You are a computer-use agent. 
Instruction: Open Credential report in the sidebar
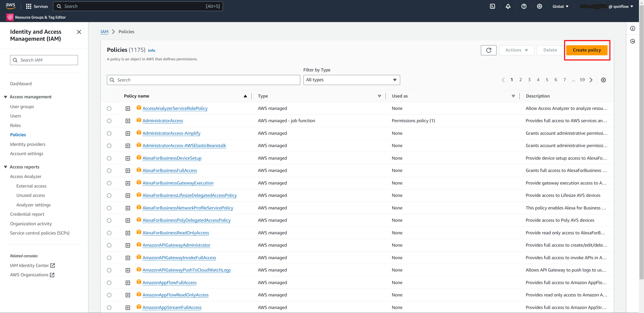click(x=27, y=214)
